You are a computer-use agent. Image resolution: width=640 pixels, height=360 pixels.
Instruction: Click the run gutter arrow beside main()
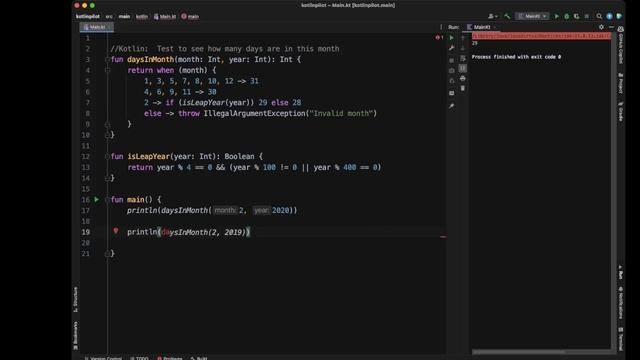[x=97, y=200]
